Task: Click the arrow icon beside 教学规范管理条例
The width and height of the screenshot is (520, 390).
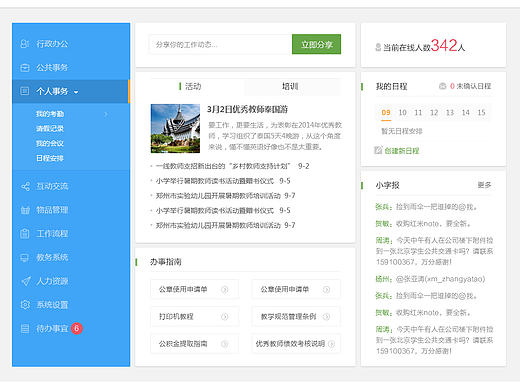Action: pos(327,317)
